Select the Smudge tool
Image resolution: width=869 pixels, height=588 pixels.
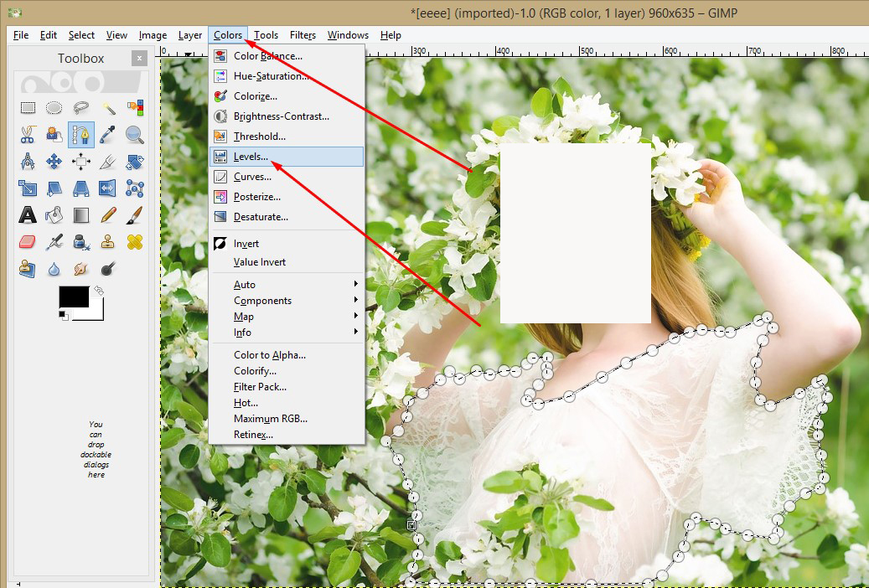(80, 269)
